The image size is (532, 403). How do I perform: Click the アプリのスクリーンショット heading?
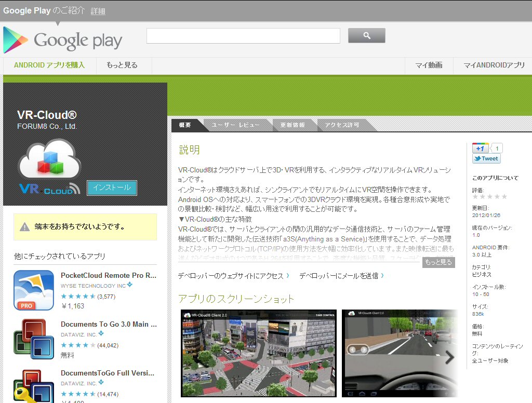236,299
